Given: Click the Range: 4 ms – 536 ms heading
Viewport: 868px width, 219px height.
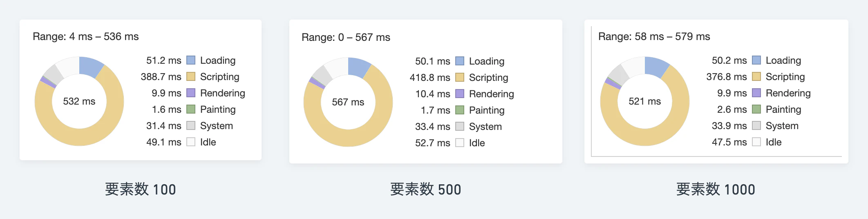Looking at the screenshot, I should tap(86, 37).
